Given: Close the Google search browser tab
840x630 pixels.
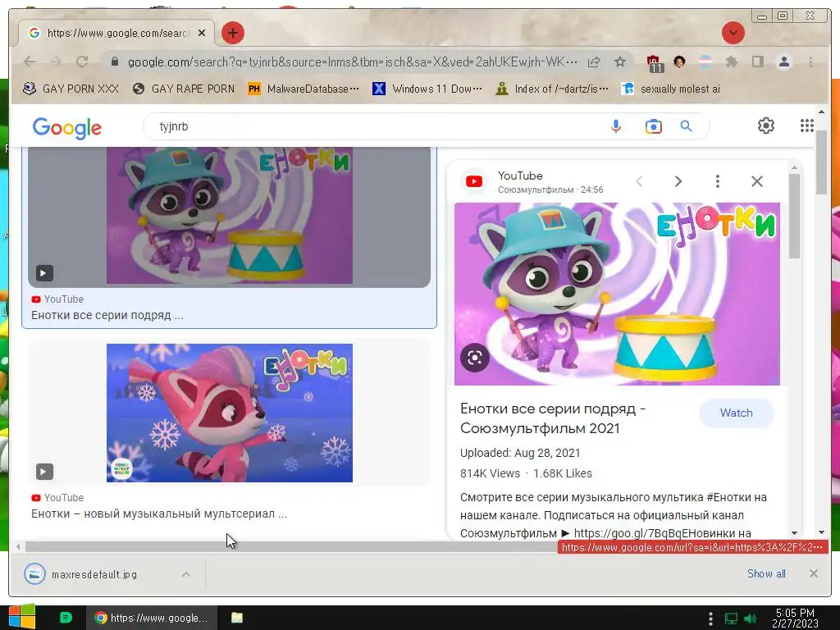Looking at the screenshot, I should coord(202,33).
